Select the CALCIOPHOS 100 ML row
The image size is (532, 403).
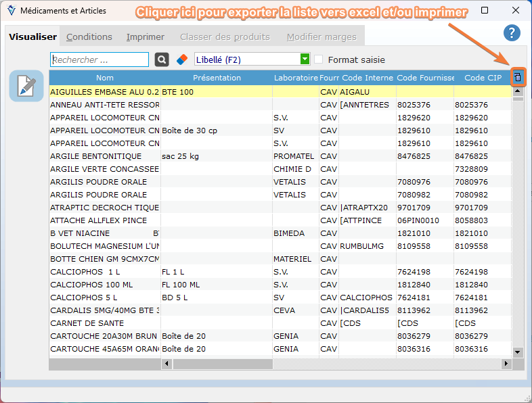coord(280,285)
